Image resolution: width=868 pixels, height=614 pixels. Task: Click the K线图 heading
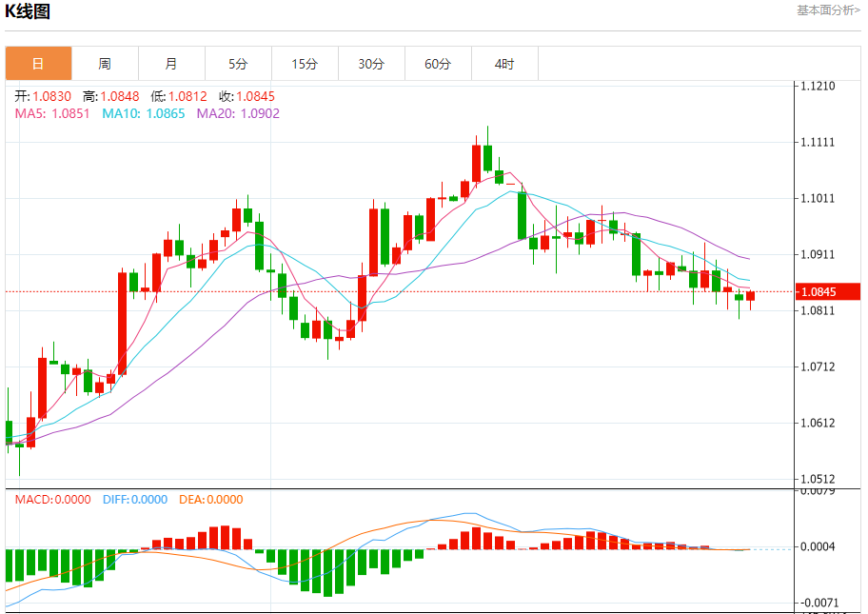coord(28,11)
